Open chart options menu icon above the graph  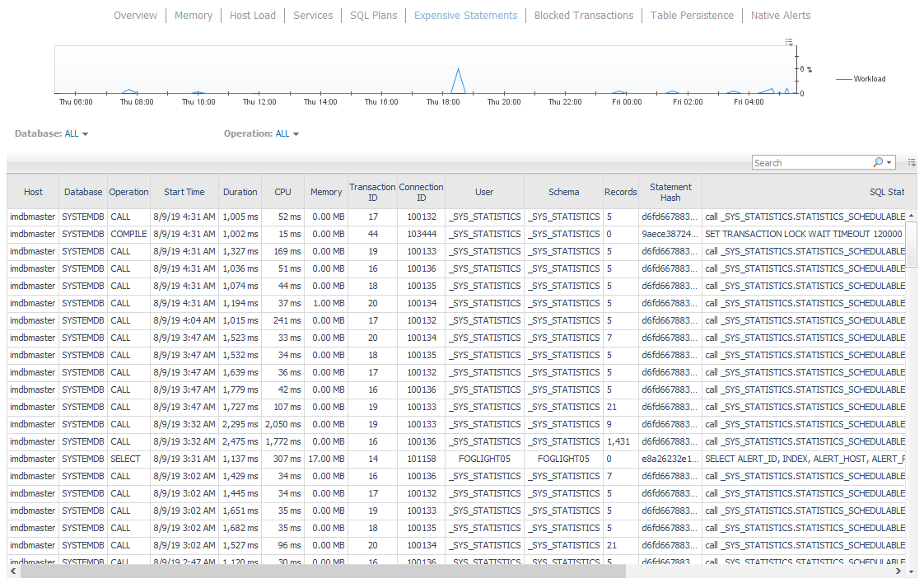789,41
